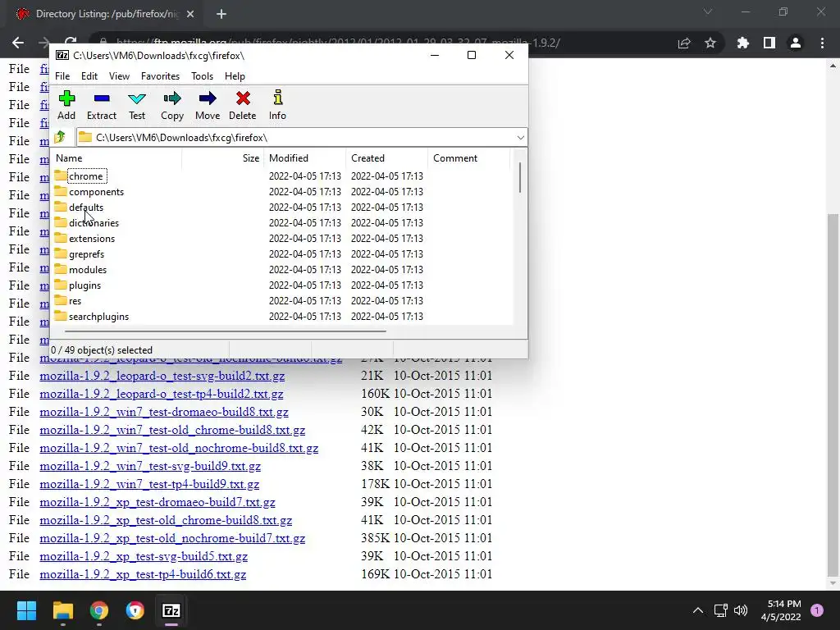The image size is (840, 630).
Task: Open a new browser tab
Action: point(221,14)
